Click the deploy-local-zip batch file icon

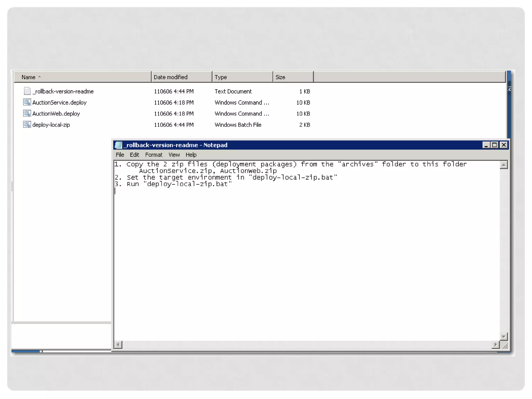pos(27,124)
